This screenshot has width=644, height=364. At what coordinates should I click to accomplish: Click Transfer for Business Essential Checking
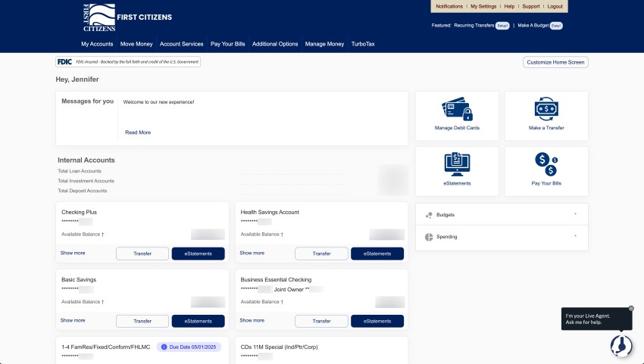coord(321,321)
